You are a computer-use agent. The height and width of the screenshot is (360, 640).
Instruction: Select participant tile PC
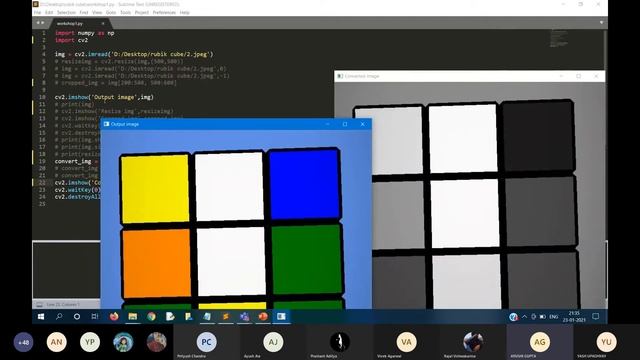(207, 342)
